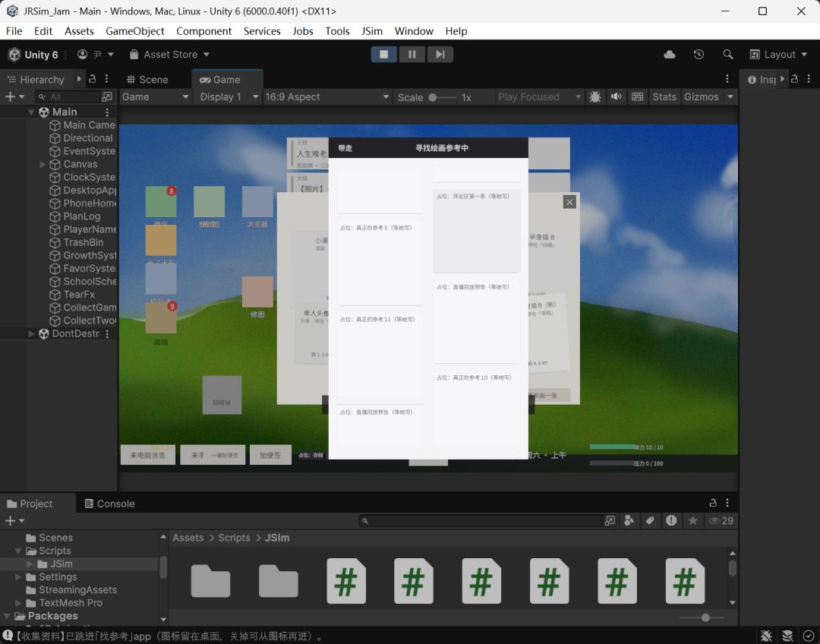
Task: Open the GameObject menu
Action: click(x=135, y=31)
